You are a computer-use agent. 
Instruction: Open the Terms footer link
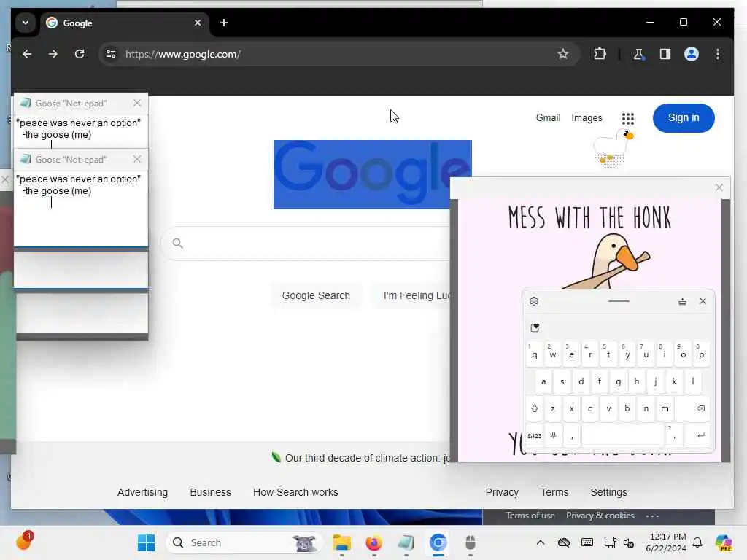click(554, 492)
